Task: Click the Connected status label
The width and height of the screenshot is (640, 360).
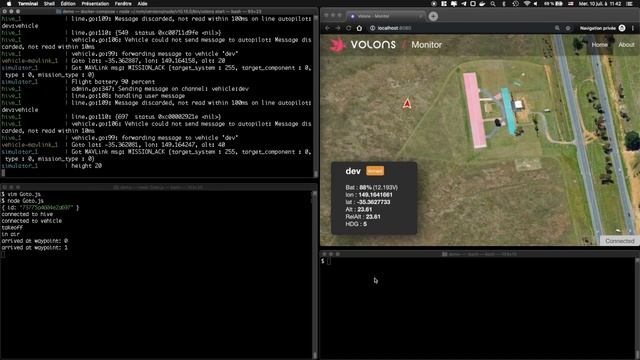Action: pos(620,241)
